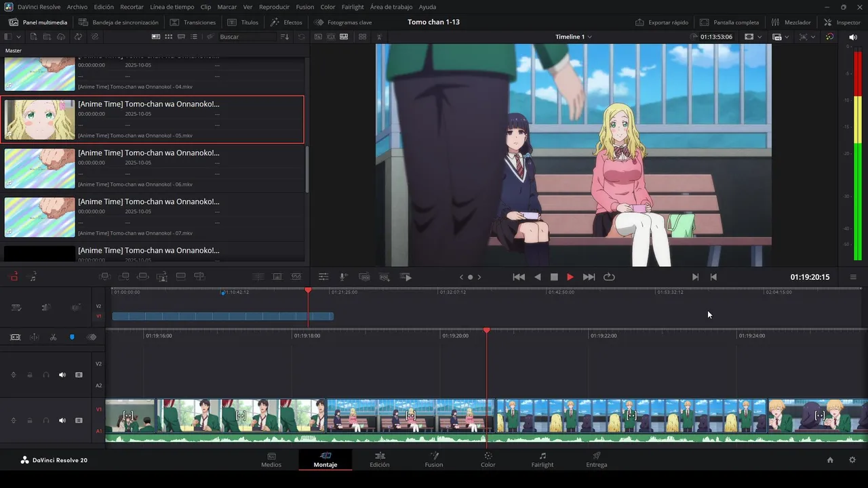Select the Ripple Overwrite icon
Viewport: 868px width, 488px height.
(x=143, y=277)
